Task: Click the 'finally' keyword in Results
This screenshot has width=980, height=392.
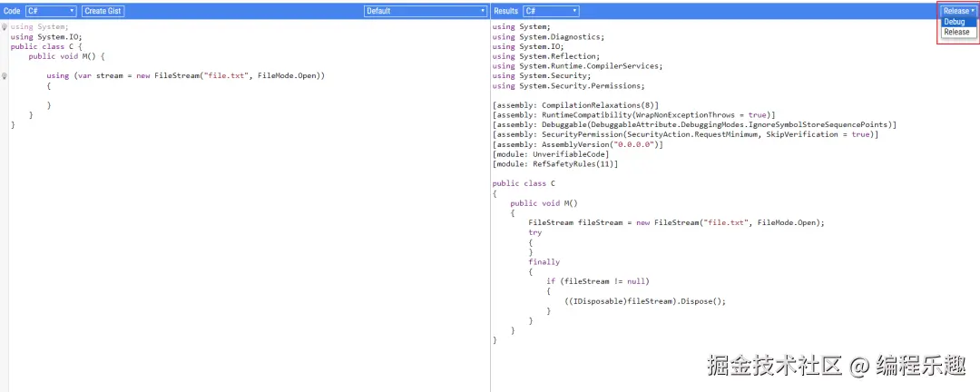Action: click(544, 262)
